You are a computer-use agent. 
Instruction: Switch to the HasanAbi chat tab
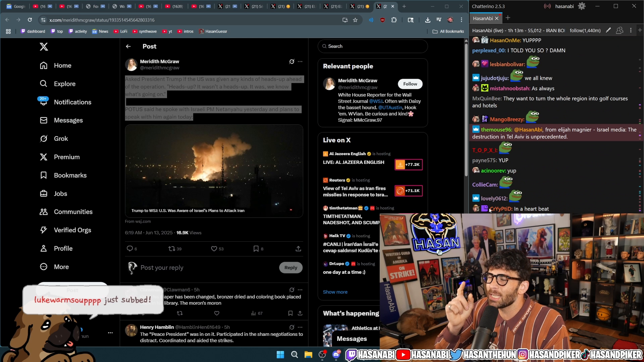click(484, 18)
